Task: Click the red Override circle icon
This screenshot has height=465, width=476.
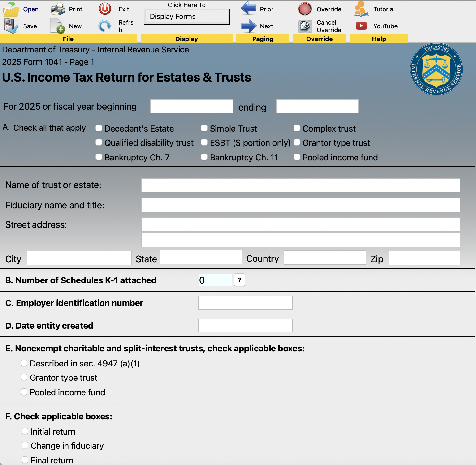Action: [305, 9]
